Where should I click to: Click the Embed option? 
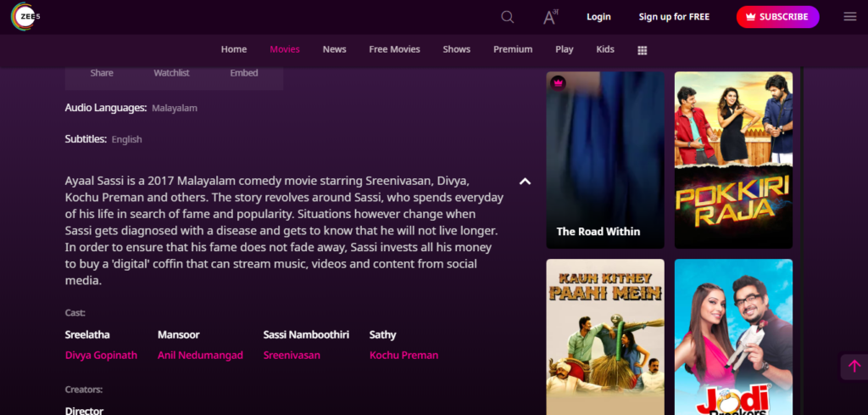[244, 73]
